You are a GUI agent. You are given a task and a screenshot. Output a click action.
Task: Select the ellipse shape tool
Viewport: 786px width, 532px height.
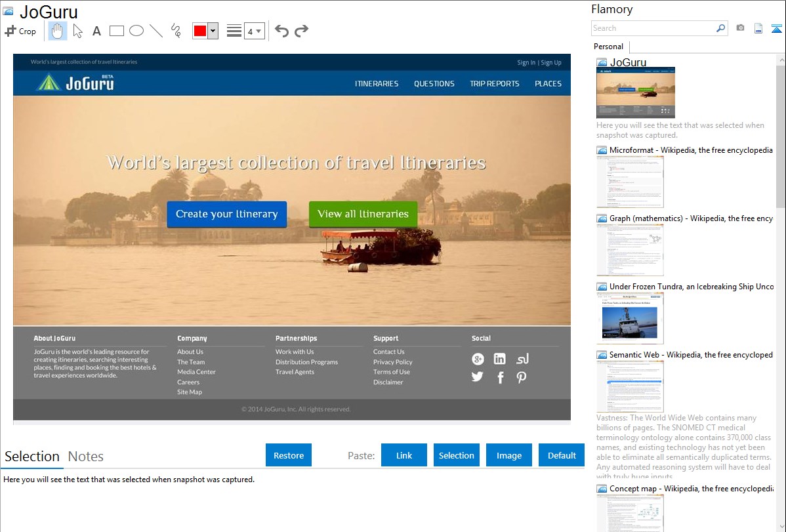pyautogui.click(x=136, y=31)
